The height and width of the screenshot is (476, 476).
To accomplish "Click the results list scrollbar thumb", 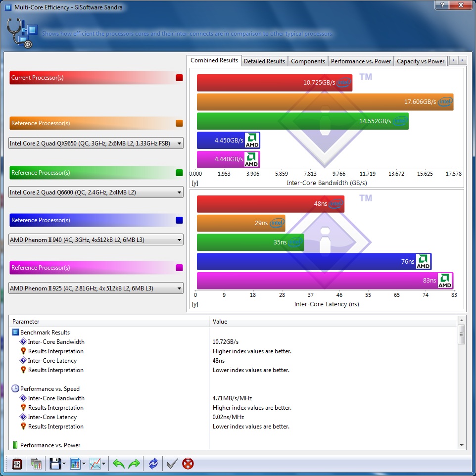I will tap(462, 334).
